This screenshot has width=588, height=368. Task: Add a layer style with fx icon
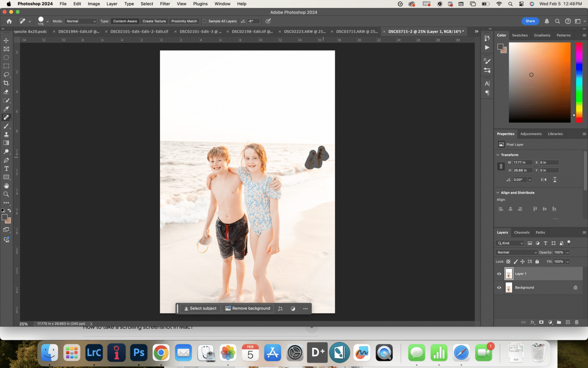click(x=532, y=322)
